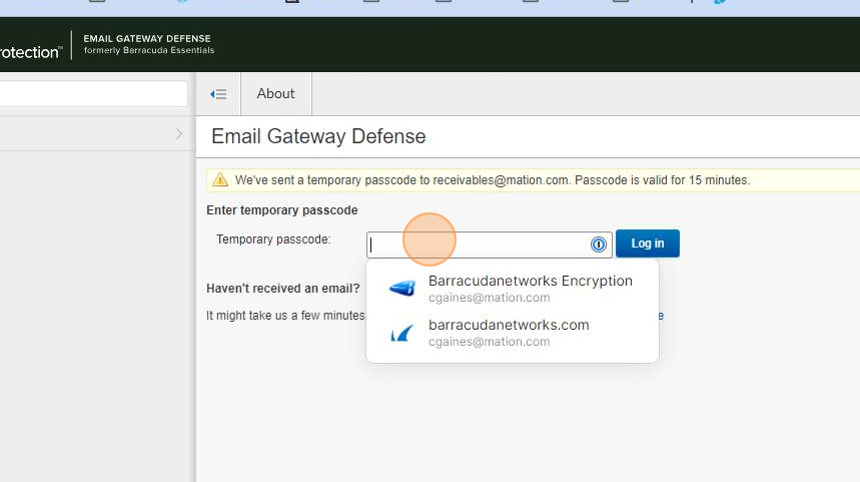
Task: Focus the Temporary passcode input field
Action: click(489, 245)
